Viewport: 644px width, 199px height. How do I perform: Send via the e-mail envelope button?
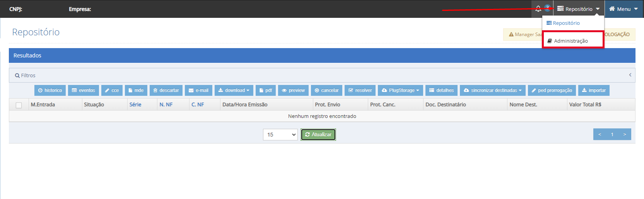(199, 90)
